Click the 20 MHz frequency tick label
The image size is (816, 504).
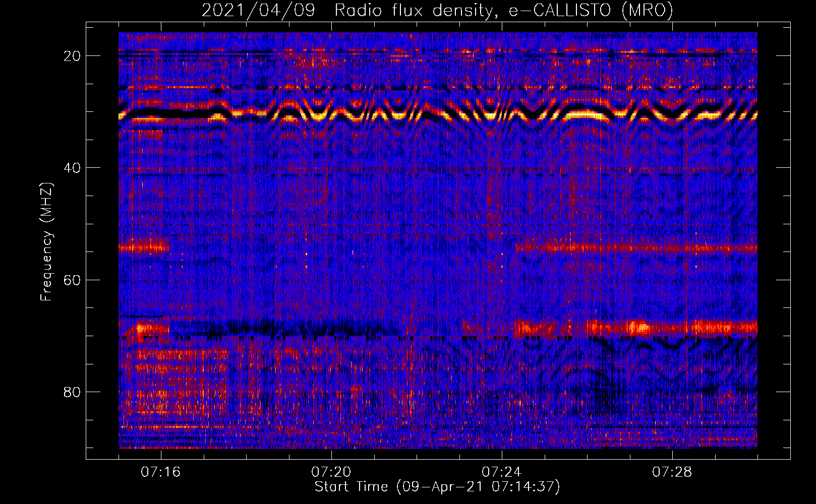click(x=72, y=56)
